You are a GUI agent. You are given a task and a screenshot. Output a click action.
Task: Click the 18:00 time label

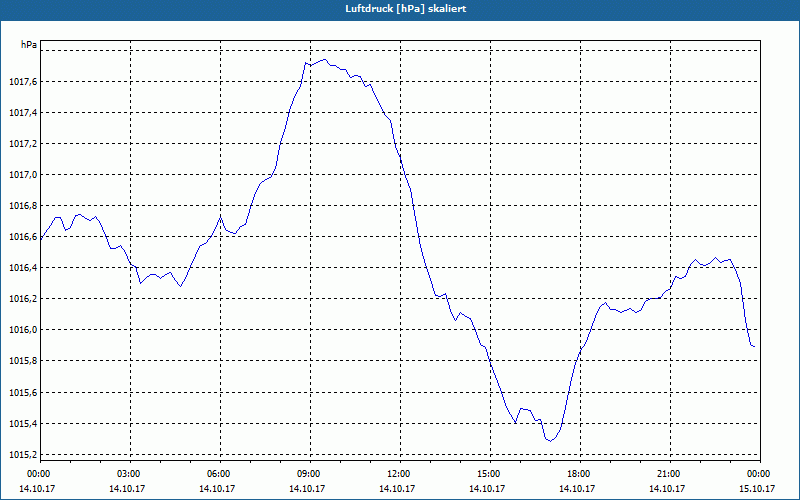(580, 474)
